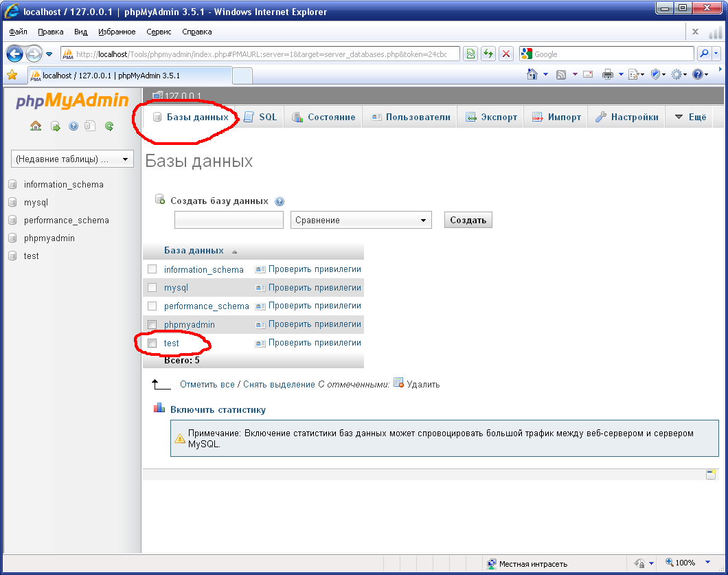
Task: Click the sidebar SQL documentation icon
Action: 90,126
